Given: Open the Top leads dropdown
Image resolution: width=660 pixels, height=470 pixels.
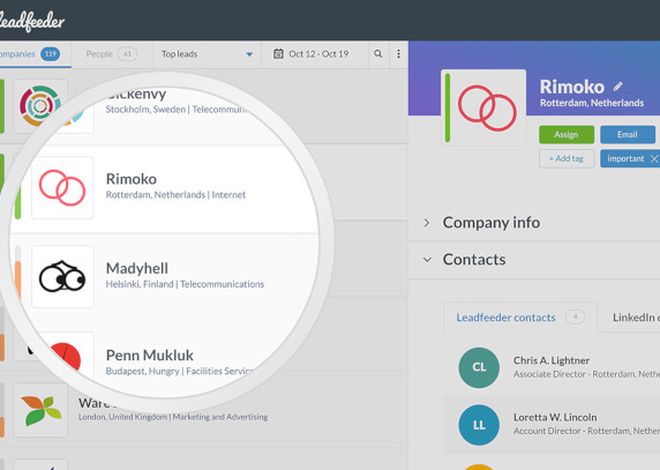Looking at the screenshot, I should [x=207, y=54].
